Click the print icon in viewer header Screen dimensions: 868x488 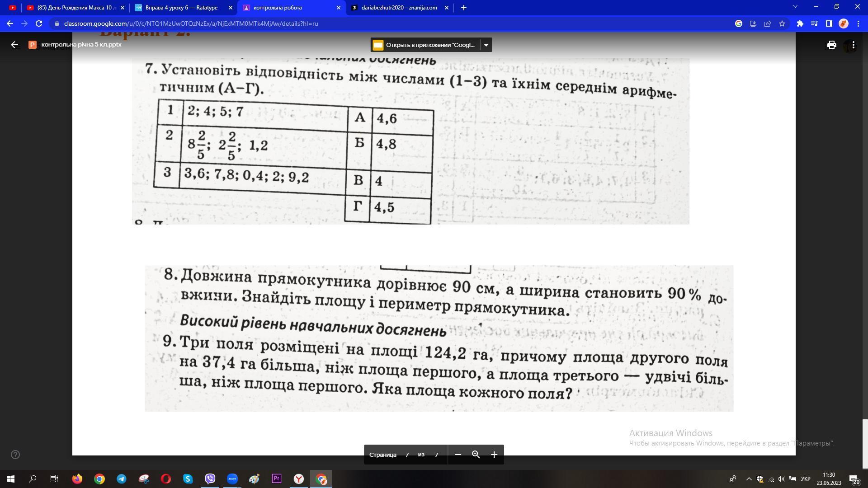point(831,45)
